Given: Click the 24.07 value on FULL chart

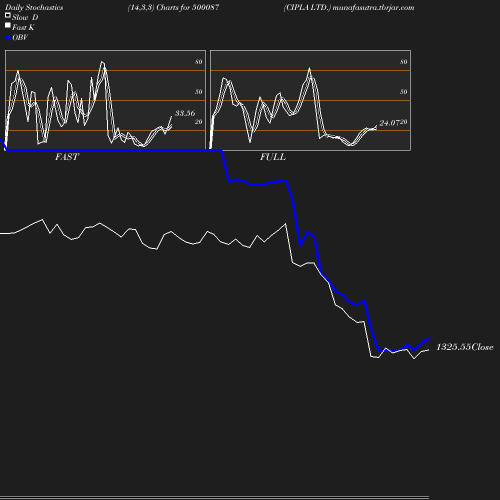Looking at the screenshot, I should point(389,123).
